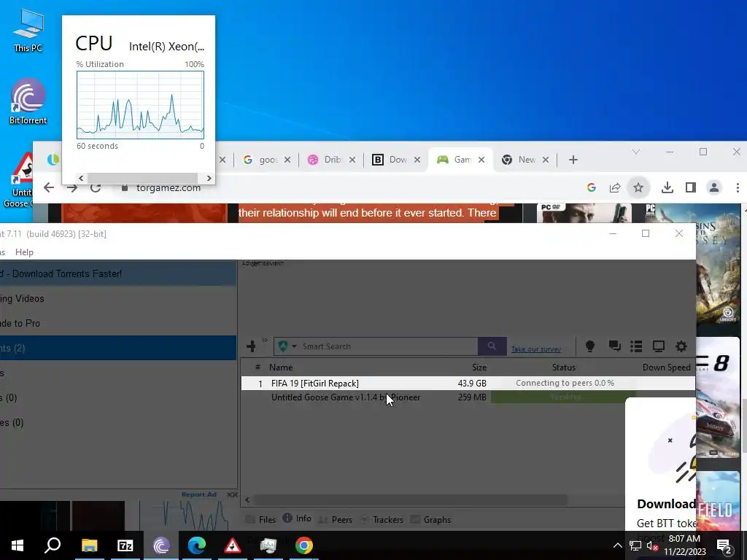Open the chat bubbles icon in BitTorrent
Image resolution: width=747 pixels, height=560 pixels.
pos(614,346)
